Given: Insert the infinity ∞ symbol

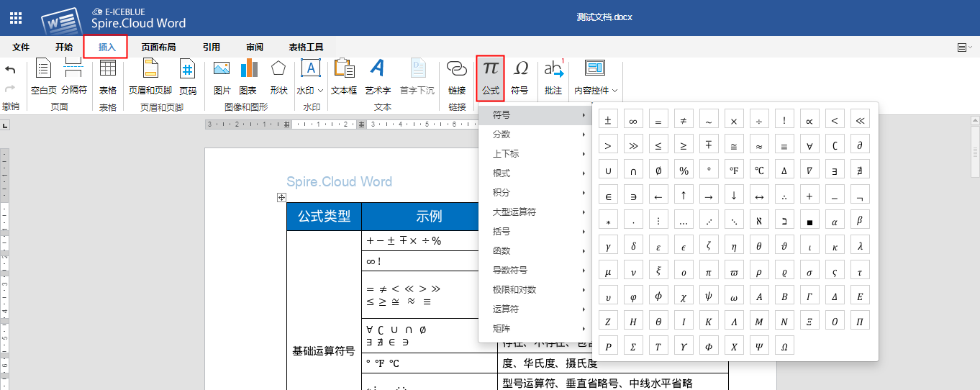Looking at the screenshot, I should (633, 120).
